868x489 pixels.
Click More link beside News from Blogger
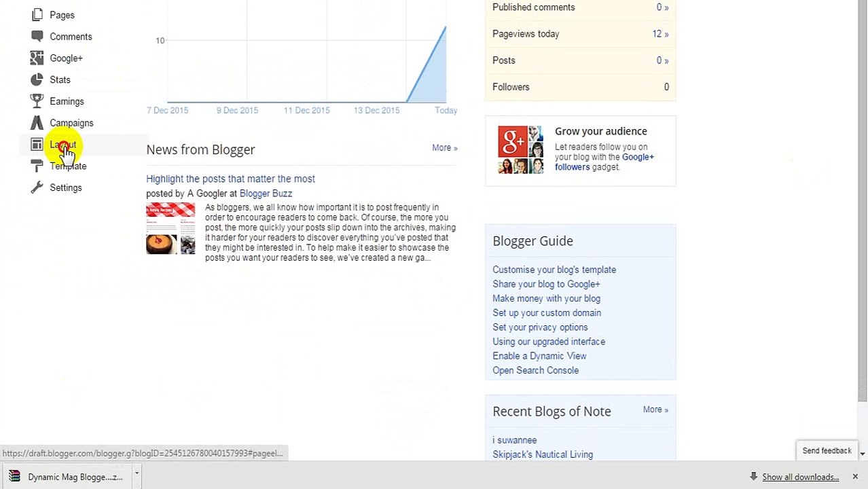pyautogui.click(x=445, y=147)
